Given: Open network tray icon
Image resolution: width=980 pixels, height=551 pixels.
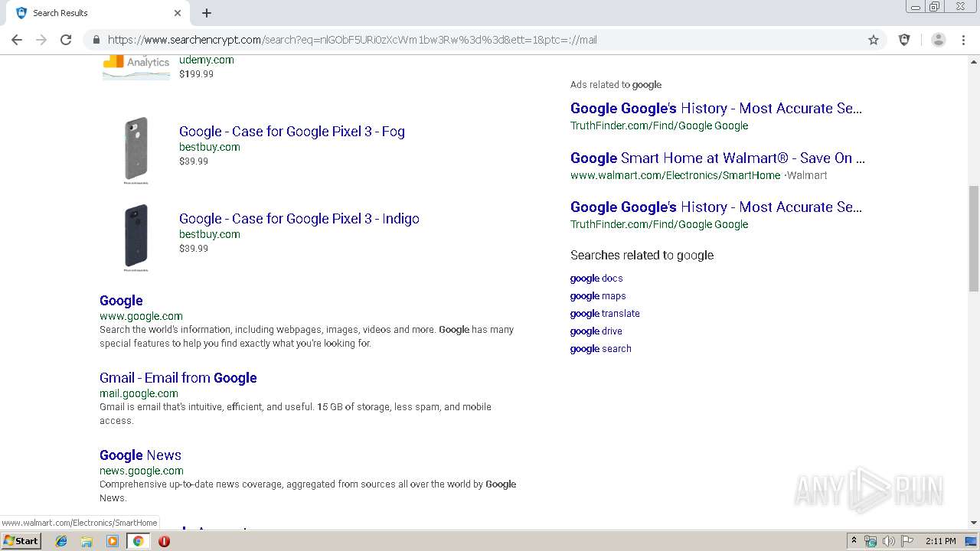Looking at the screenshot, I should (x=871, y=541).
